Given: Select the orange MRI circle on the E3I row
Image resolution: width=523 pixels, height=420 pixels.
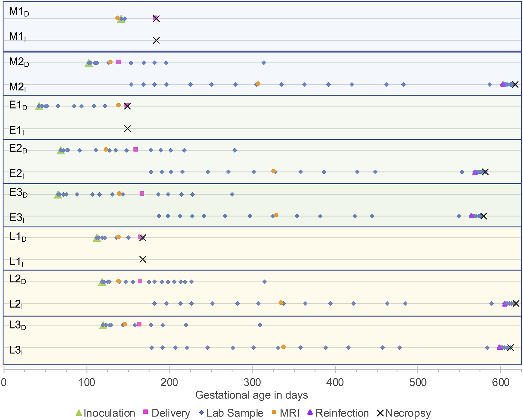Looking at the screenshot, I should [x=276, y=215].
